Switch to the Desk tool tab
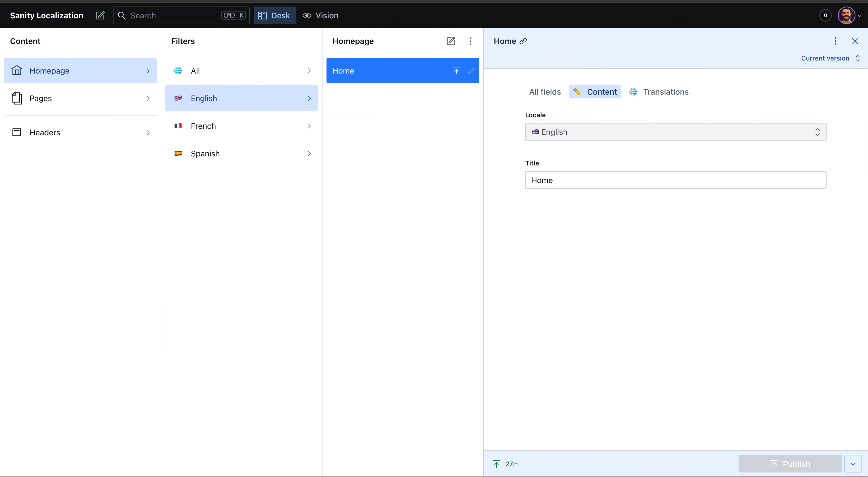 (x=275, y=16)
